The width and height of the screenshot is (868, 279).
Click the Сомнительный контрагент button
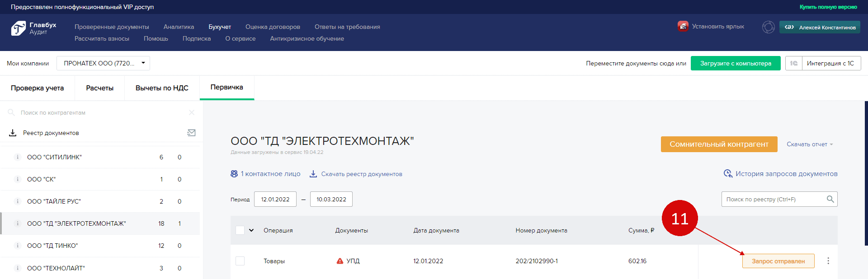[719, 144]
